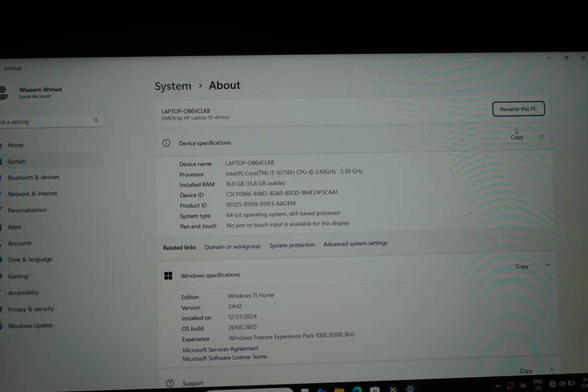Image resolution: width=588 pixels, height=392 pixels.
Task: Copy the device specifications
Action: [517, 137]
